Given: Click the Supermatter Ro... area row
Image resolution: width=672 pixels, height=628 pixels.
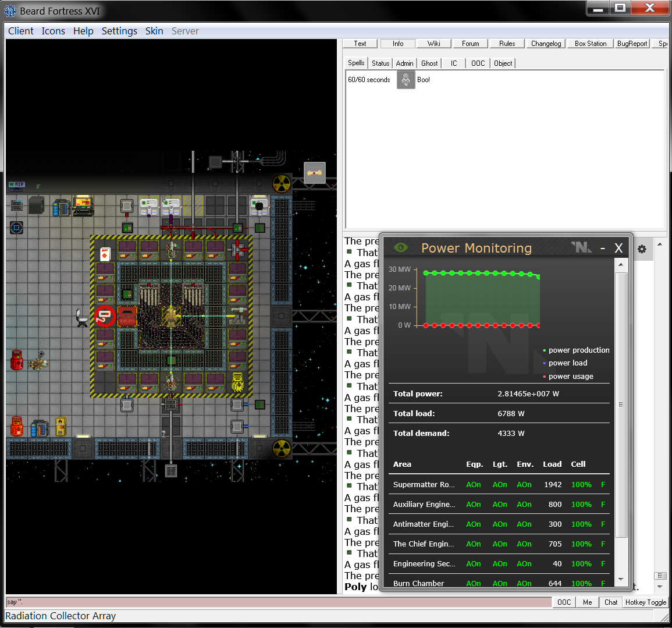Looking at the screenshot, I should pos(499,485).
